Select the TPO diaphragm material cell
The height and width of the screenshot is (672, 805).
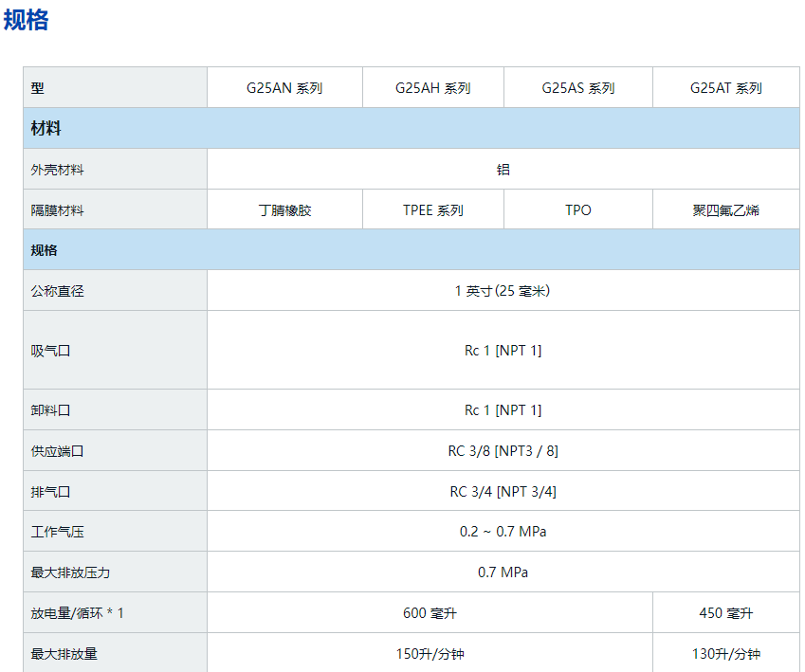tap(577, 210)
